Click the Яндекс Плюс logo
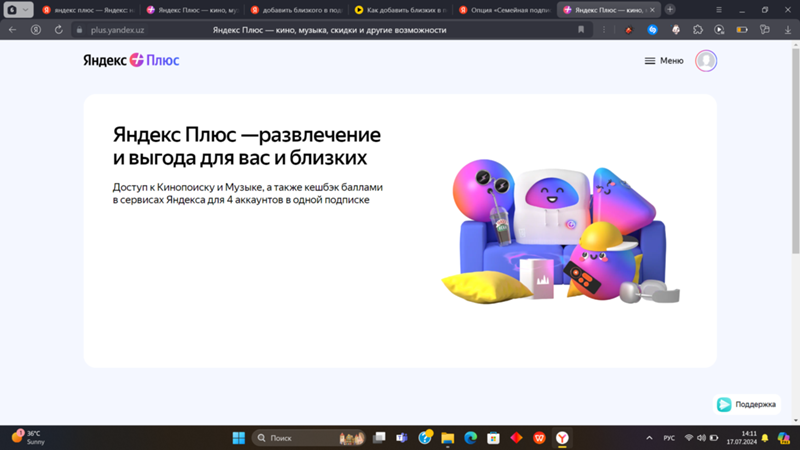This screenshot has width=800, height=450. (131, 60)
